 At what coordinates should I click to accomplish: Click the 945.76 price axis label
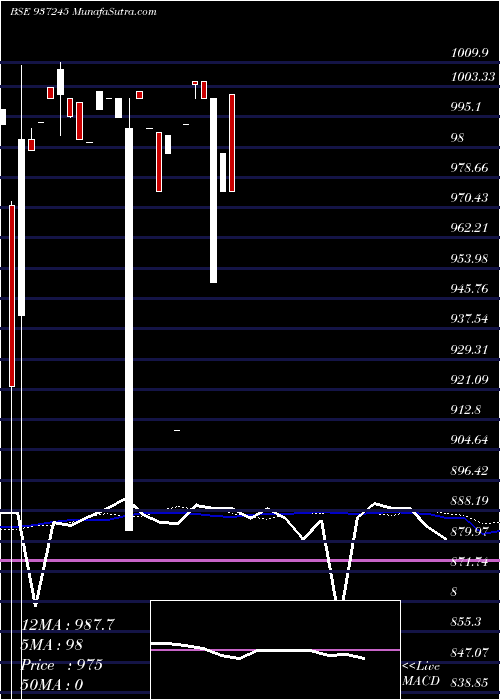470,289
